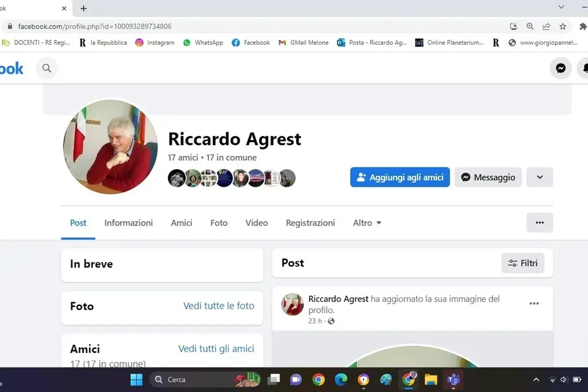Expand the chevron dropdown next to Messaggio
This screenshot has height=392, width=588.
tap(540, 177)
